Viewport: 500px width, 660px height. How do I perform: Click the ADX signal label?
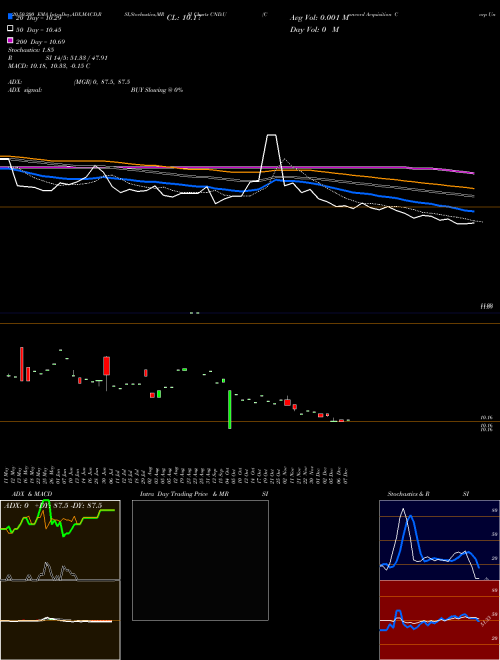[25, 90]
